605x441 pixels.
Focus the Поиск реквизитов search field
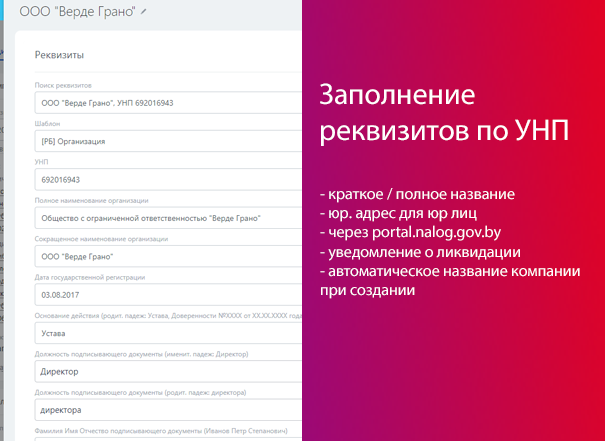[165, 102]
